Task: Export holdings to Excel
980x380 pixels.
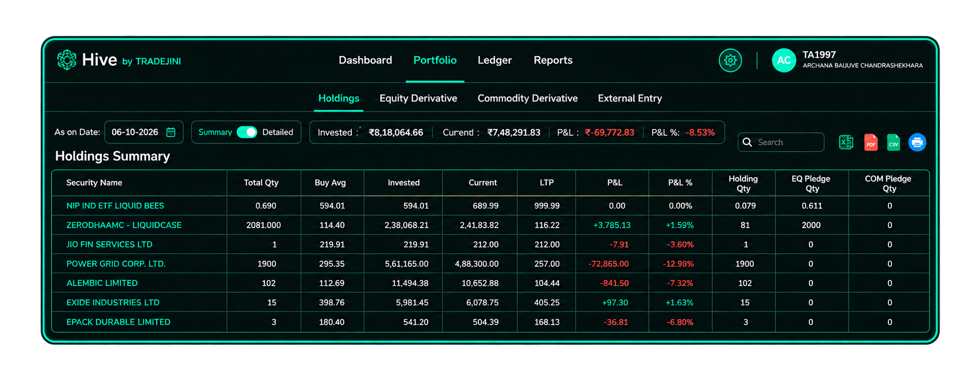Action: pyautogui.click(x=846, y=142)
